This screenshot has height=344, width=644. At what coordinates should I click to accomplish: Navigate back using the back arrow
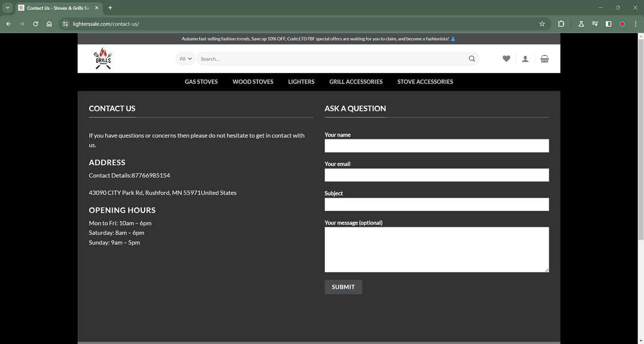click(x=8, y=24)
